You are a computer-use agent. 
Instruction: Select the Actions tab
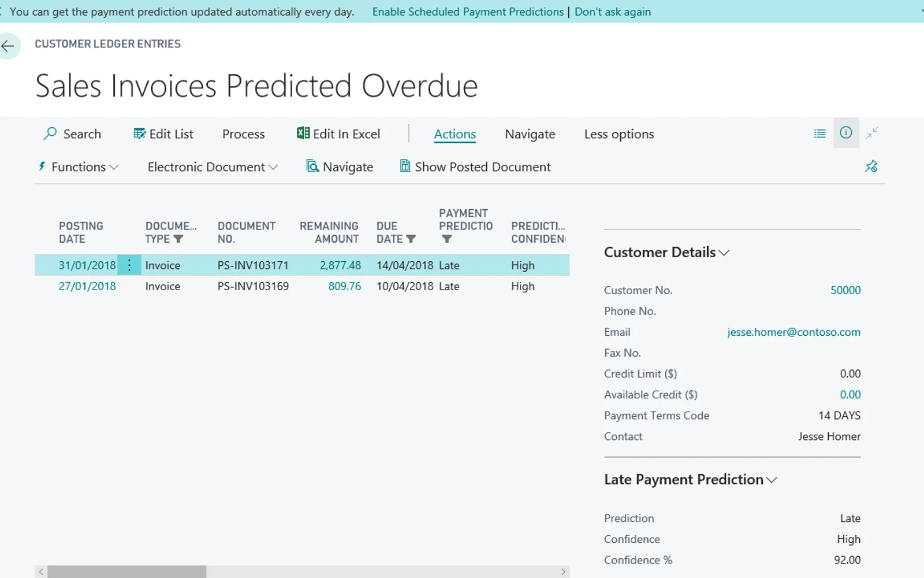pyautogui.click(x=455, y=134)
